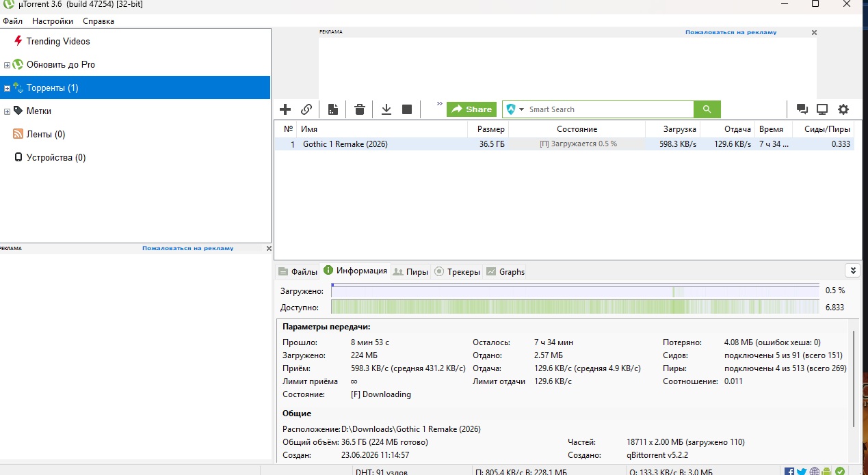
Task: Close the sidebar ad with X
Action: (x=269, y=249)
